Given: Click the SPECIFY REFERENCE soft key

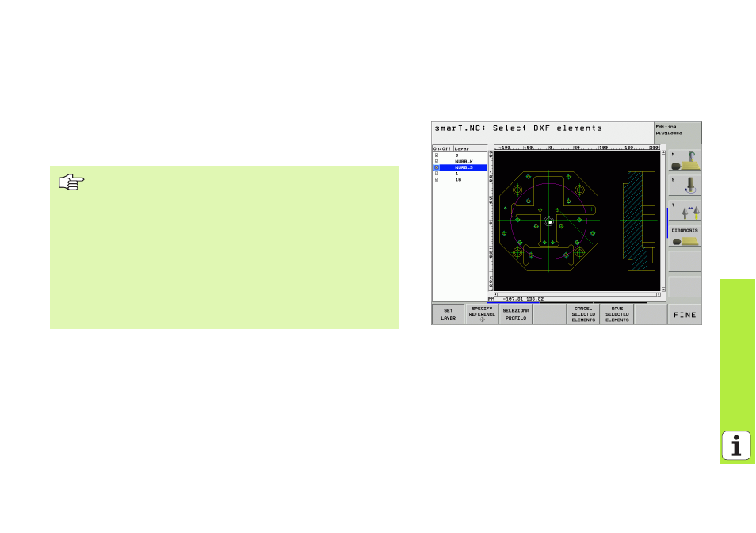Looking at the screenshot, I should pyautogui.click(x=482, y=315).
